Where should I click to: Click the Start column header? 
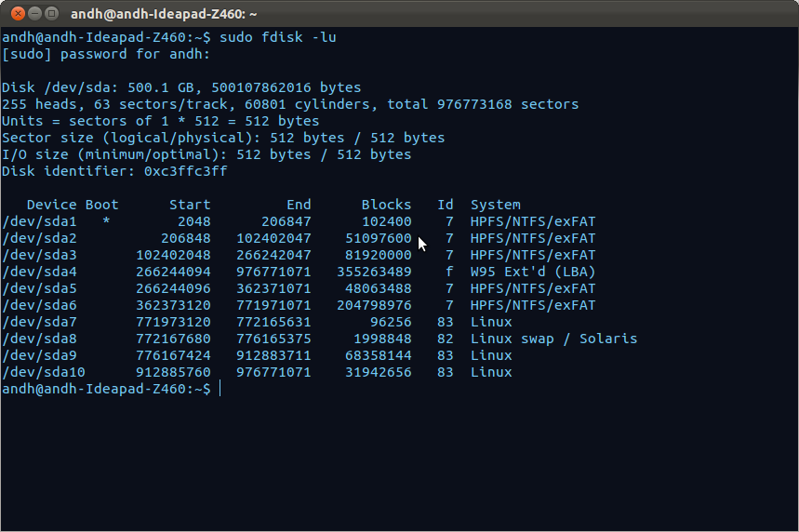[190, 205]
